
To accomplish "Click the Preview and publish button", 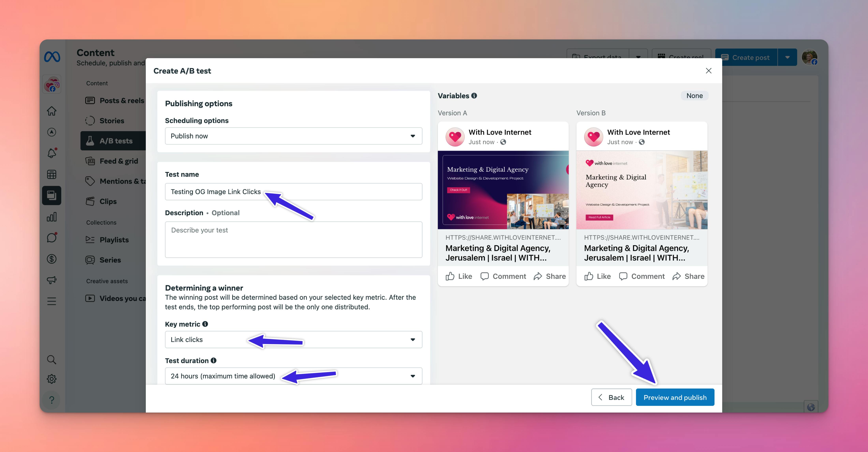I will [x=675, y=397].
